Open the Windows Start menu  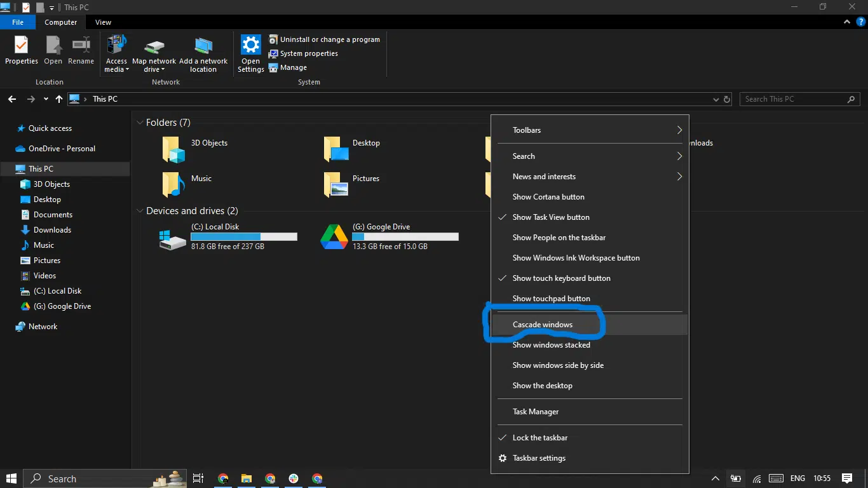[x=11, y=478]
